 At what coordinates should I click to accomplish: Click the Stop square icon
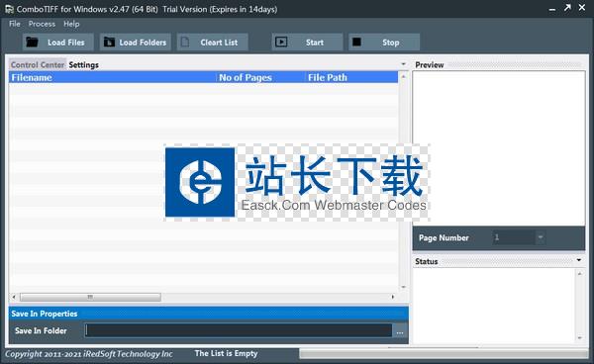356,42
